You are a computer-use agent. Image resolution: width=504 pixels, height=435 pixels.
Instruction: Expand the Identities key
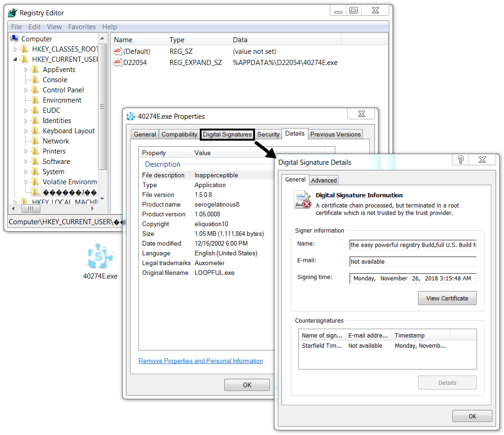click(26, 121)
